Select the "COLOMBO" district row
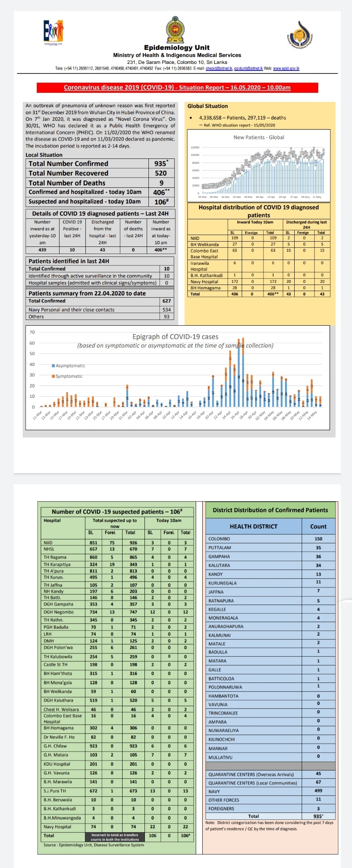Image resolution: width=352 pixels, height=868 pixels. (270, 539)
